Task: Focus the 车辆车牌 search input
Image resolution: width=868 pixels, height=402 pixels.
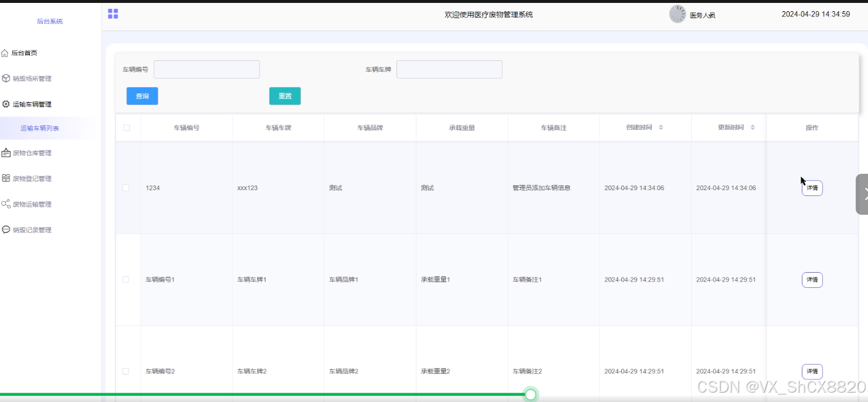Action: point(449,70)
